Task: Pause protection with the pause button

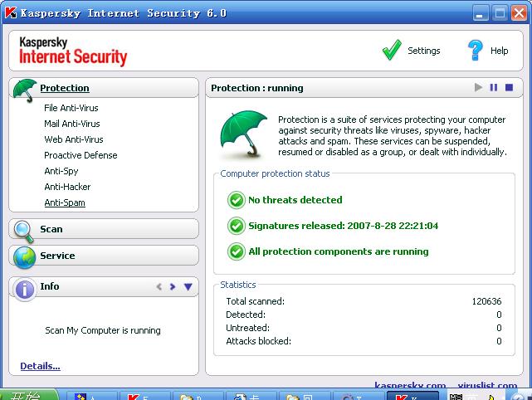Action: click(x=494, y=87)
